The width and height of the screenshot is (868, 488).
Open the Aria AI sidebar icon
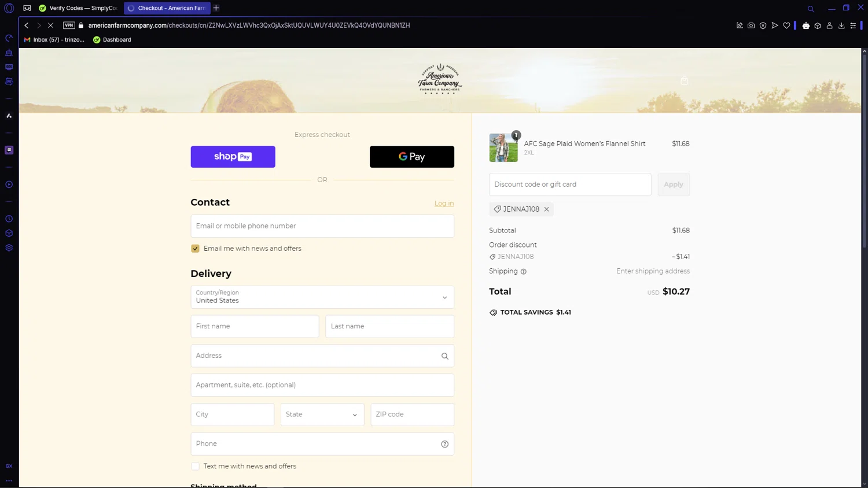tap(9, 116)
